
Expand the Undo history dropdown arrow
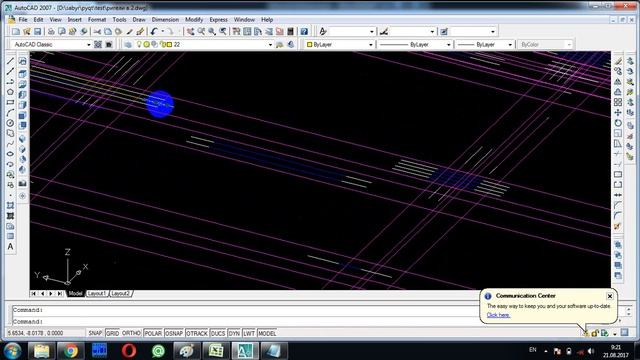(x=162, y=31)
